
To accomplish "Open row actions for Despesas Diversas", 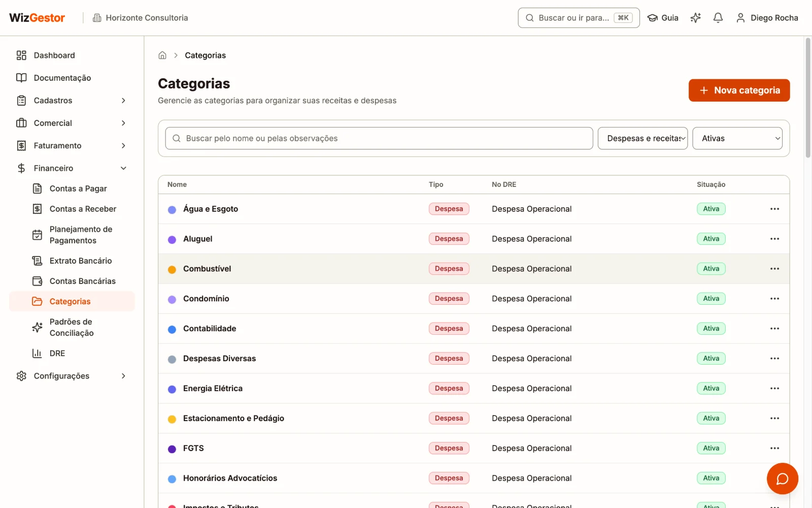I will [x=774, y=359].
